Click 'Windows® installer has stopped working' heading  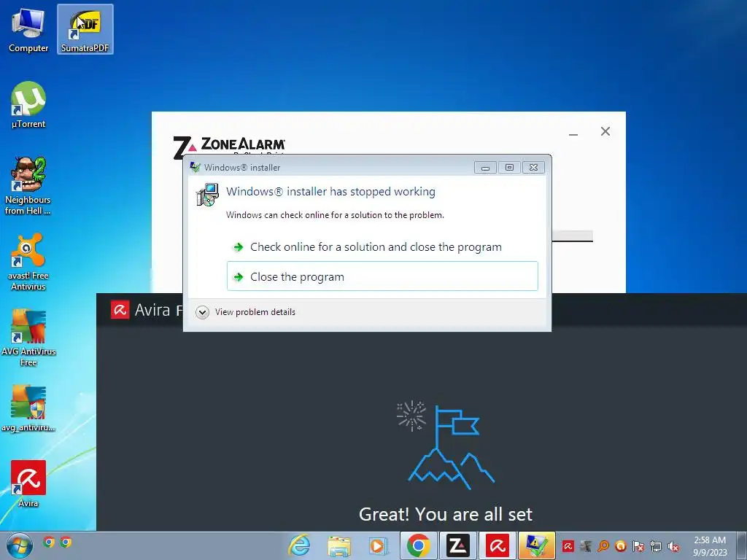(330, 192)
